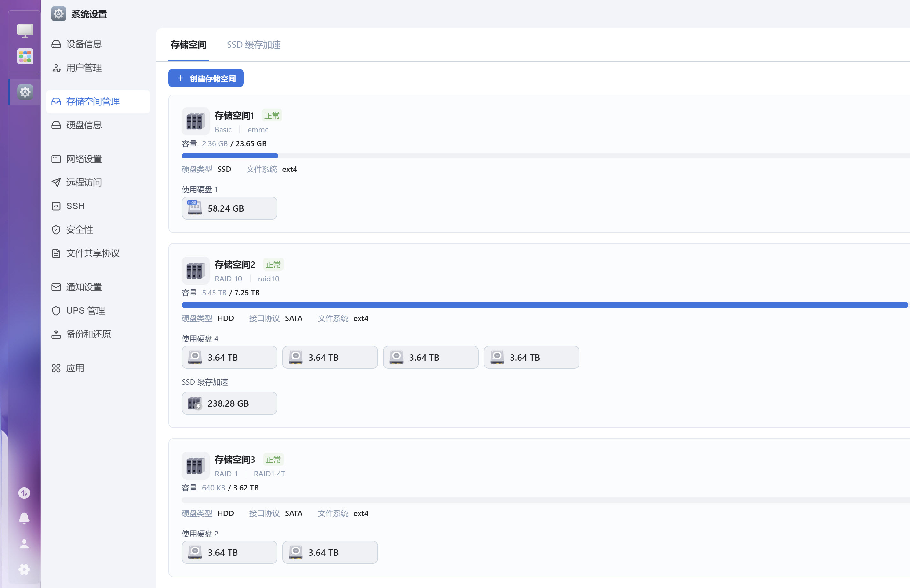This screenshot has width=910, height=588.
Task: Click the 238.28 GB SSD cache disk
Action: (229, 403)
